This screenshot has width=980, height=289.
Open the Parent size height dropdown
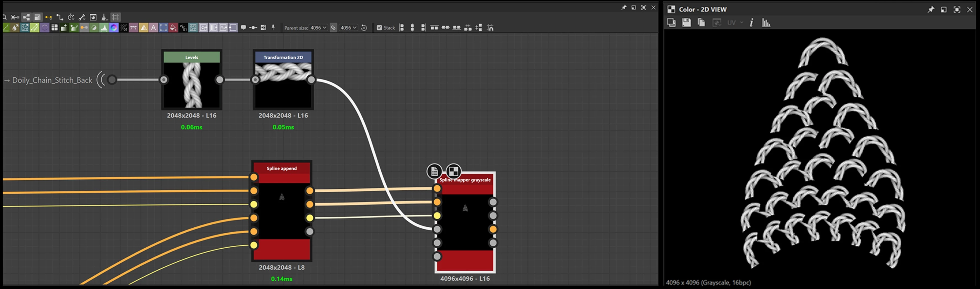tap(348, 28)
